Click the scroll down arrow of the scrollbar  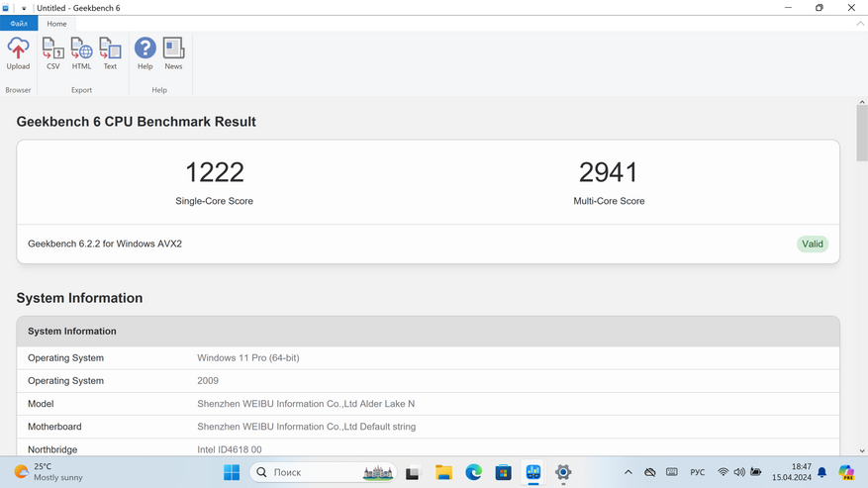click(862, 451)
